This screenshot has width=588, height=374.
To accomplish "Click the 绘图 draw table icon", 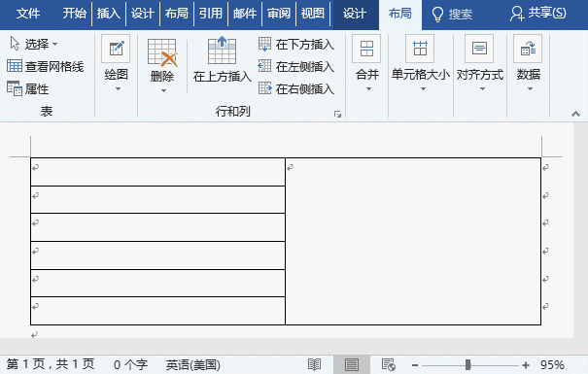I will 116,49.
